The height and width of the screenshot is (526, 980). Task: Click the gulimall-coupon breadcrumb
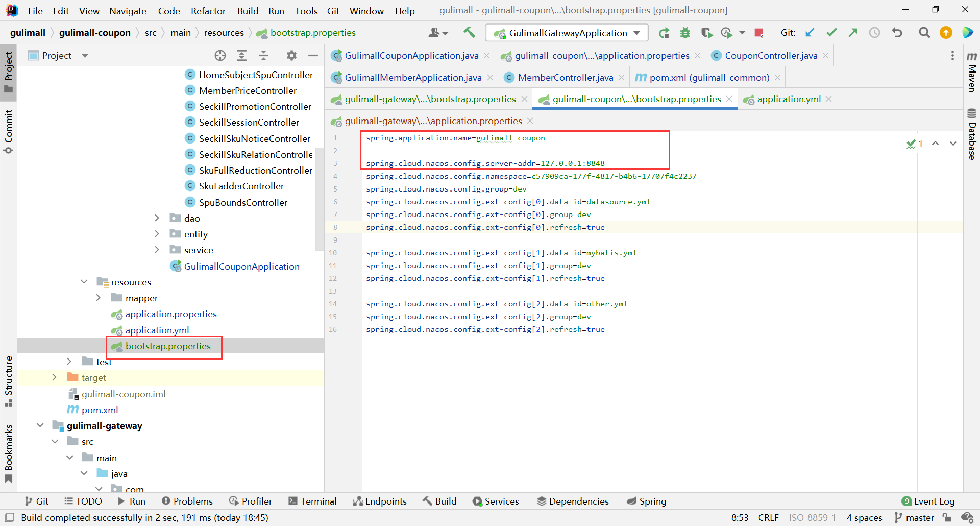pos(95,33)
